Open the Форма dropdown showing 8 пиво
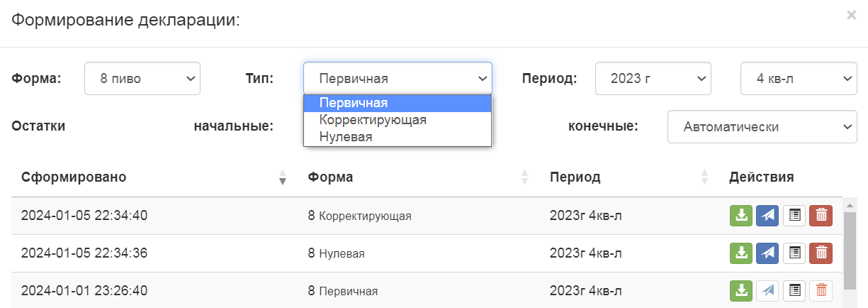The image size is (868, 308). [142, 79]
